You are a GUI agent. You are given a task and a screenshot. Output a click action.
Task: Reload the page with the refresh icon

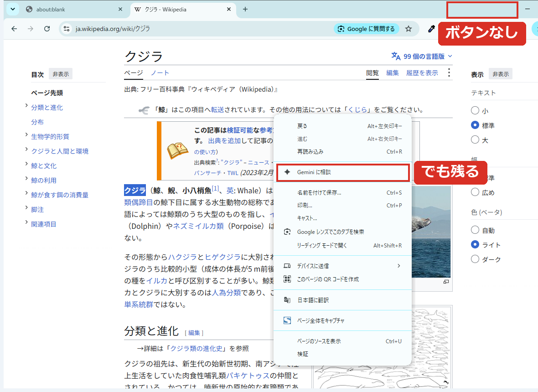47,29
